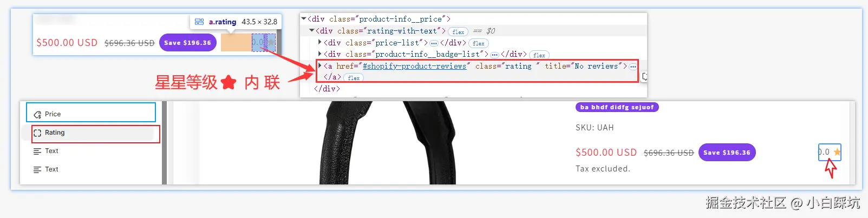
Task: Click the ellipsis after price-list div
Action: click(x=434, y=43)
